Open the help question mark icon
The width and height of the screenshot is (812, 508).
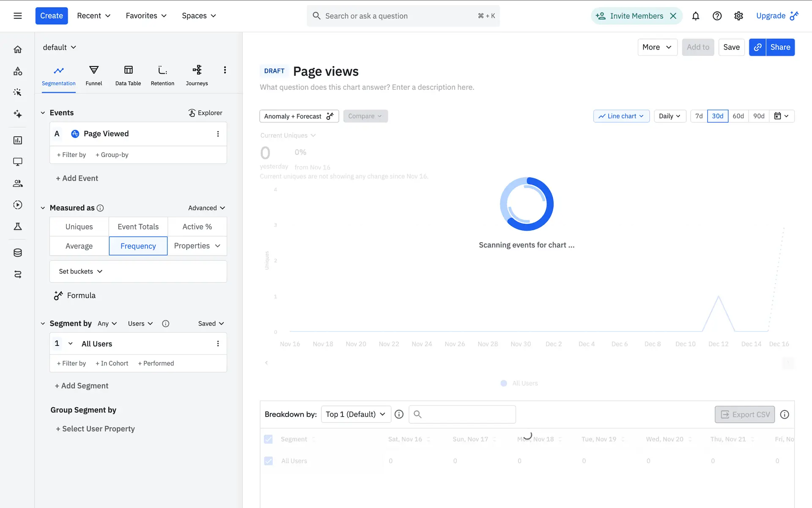click(717, 16)
